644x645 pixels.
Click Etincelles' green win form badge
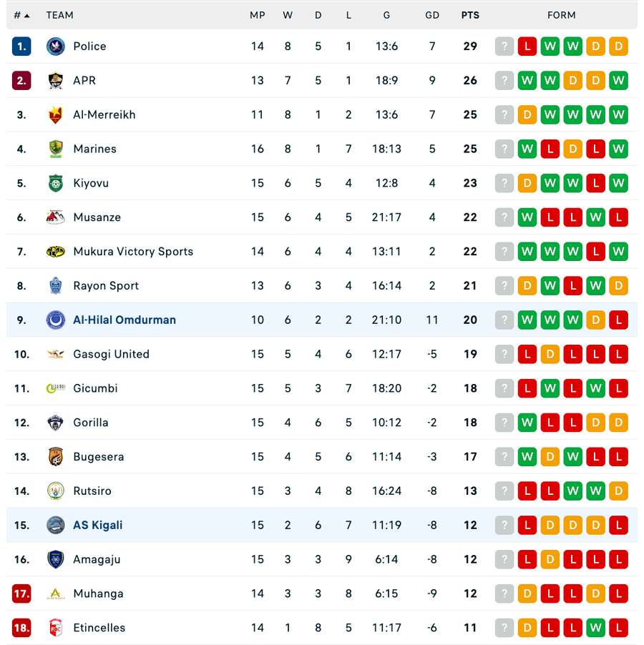(595, 628)
